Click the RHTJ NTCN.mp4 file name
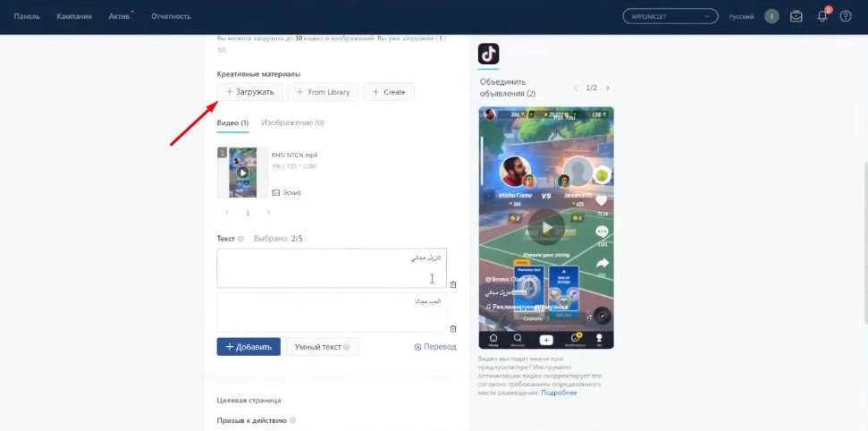This screenshot has width=868, height=431. coord(294,155)
